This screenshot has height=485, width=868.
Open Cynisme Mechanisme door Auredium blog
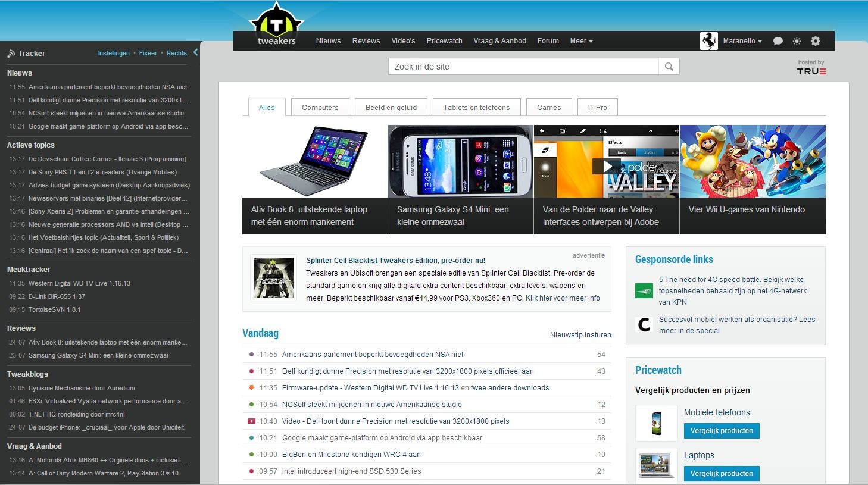tap(82, 388)
